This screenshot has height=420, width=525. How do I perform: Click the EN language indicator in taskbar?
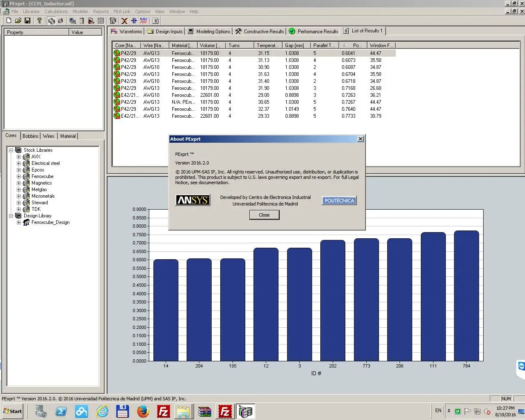pos(438,411)
